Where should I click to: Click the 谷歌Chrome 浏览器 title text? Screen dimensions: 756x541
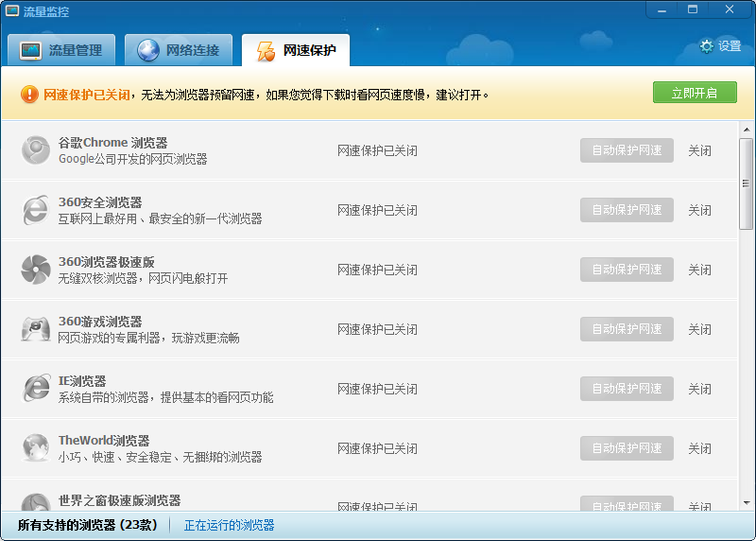(112, 143)
